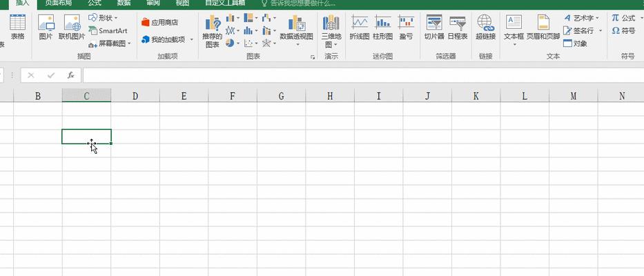Screen dimensions: 644x276
Task: Insert a picture with 图片
Action: (x=46, y=27)
